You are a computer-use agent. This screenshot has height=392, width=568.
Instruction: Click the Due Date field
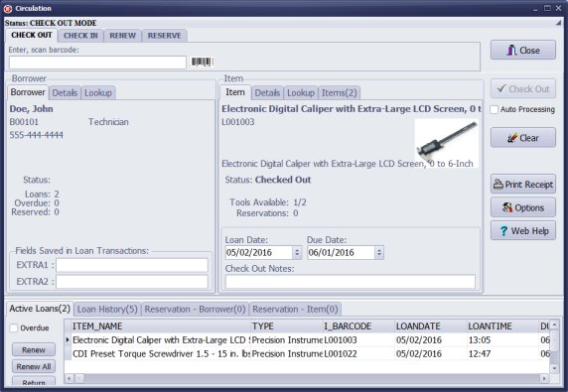pyautogui.click(x=341, y=252)
